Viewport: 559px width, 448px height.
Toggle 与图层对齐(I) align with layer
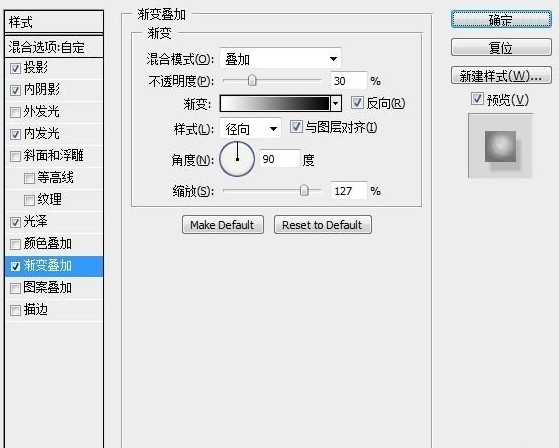click(x=296, y=127)
